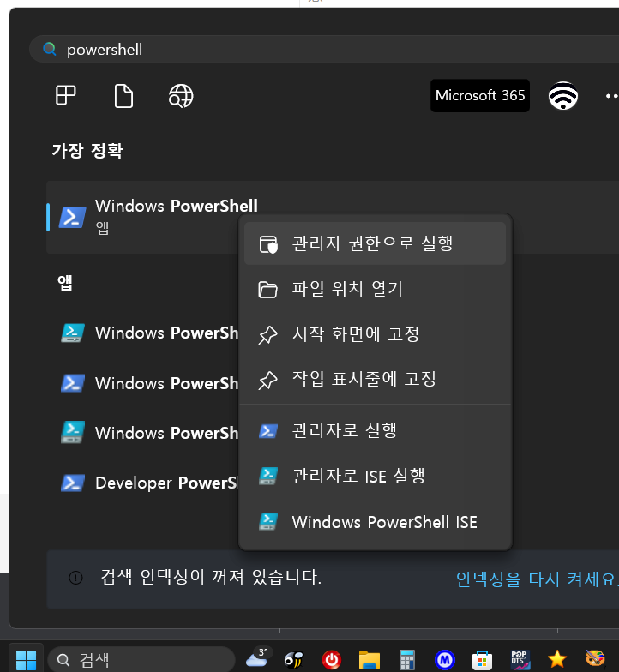Open the Microsoft 365 button
This screenshot has width=619, height=672.
(x=480, y=95)
